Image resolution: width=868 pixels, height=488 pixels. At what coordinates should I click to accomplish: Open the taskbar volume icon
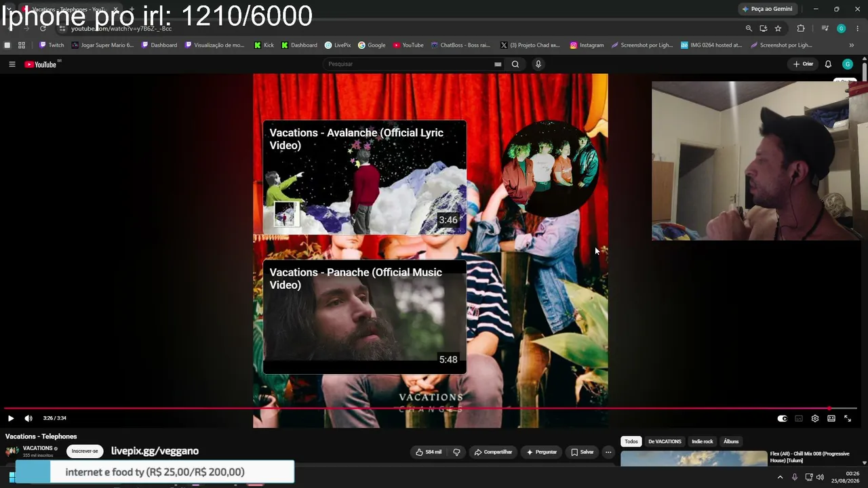pyautogui.click(x=821, y=477)
